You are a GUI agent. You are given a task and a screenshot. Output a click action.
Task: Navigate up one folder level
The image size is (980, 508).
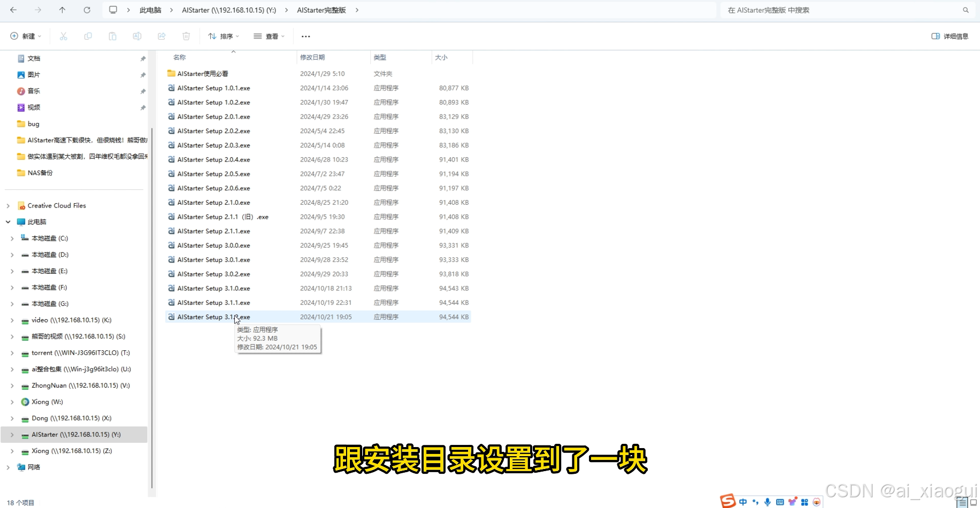click(62, 10)
